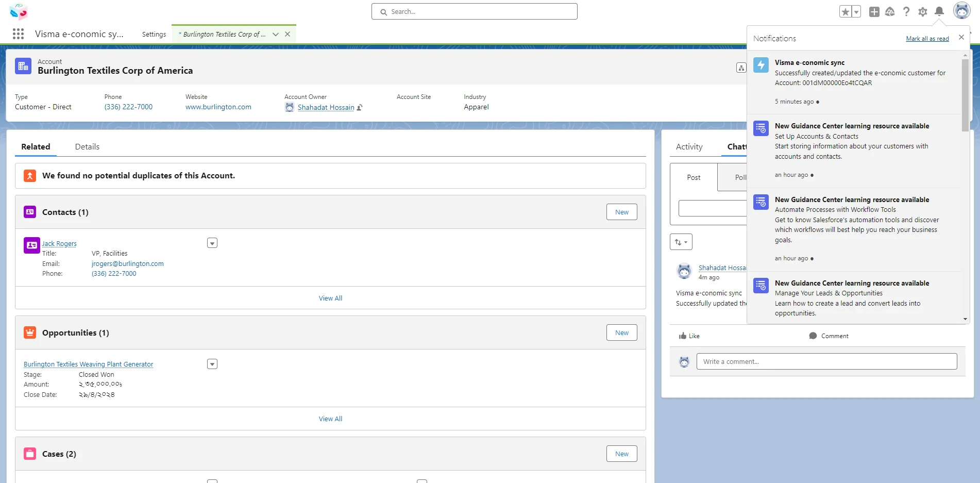This screenshot has width=980, height=483.
Task: Switch to the Details tab
Action: point(87,146)
